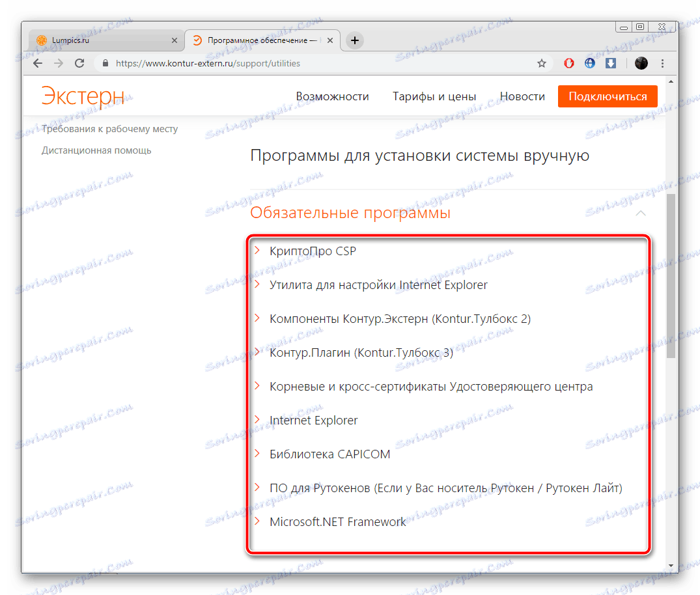
Task: Open a new tab with plus button
Action: point(355,40)
